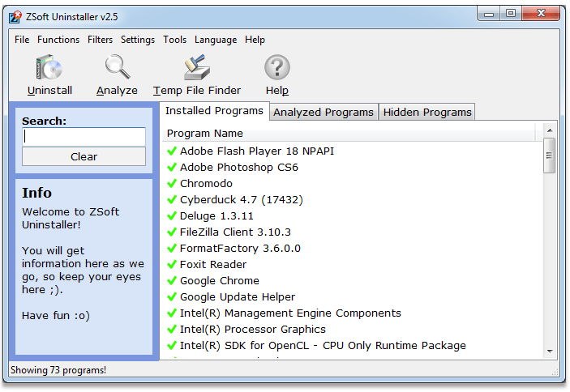Click the scrollbar down arrow
Screen dimensions: 570x392
click(x=549, y=352)
